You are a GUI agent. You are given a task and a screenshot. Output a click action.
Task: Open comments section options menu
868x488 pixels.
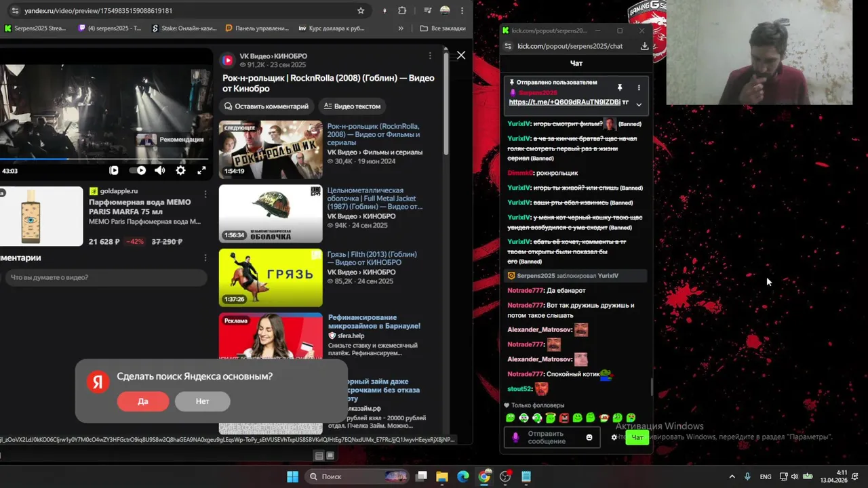pyautogui.click(x=205, y=258)
